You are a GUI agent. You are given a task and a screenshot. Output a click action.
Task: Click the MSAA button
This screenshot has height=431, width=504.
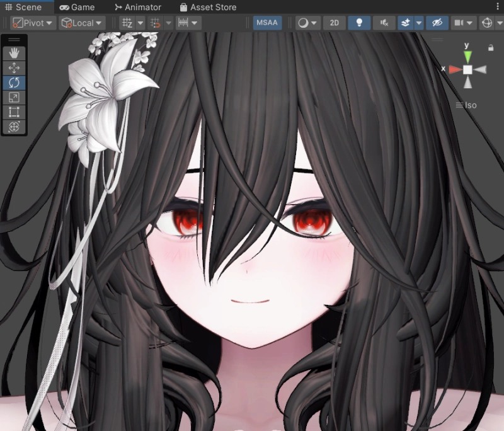point(267,23)
